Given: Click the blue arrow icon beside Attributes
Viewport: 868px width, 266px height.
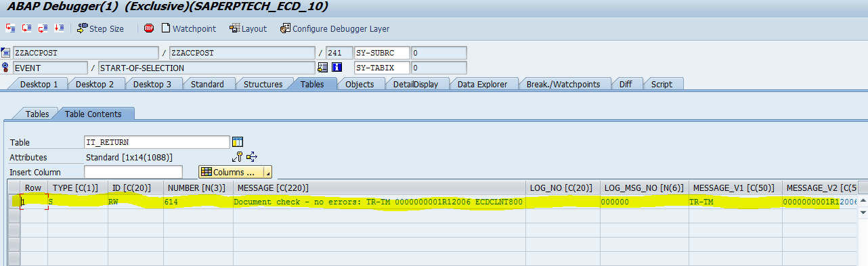Looking at the screenshot, I should point(252,157).
